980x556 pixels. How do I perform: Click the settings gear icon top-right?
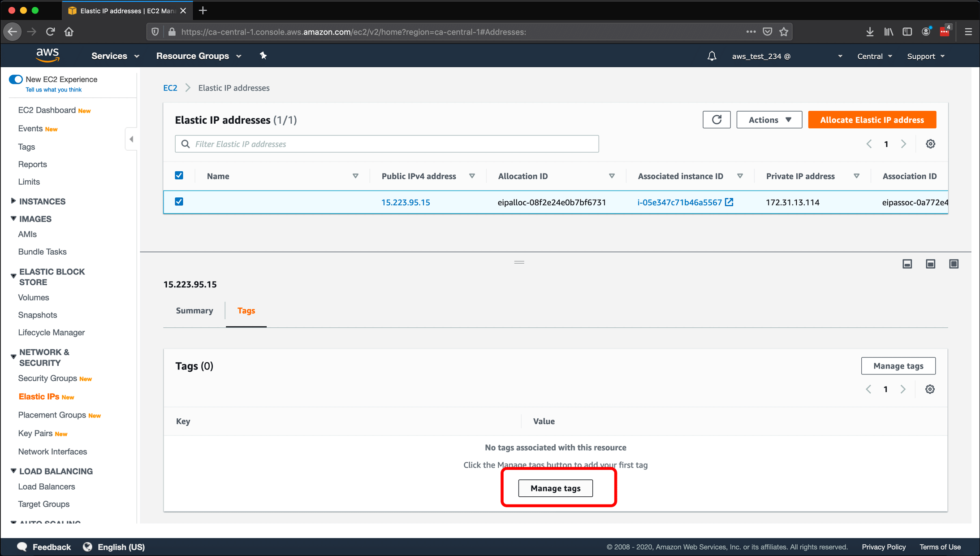930,143
